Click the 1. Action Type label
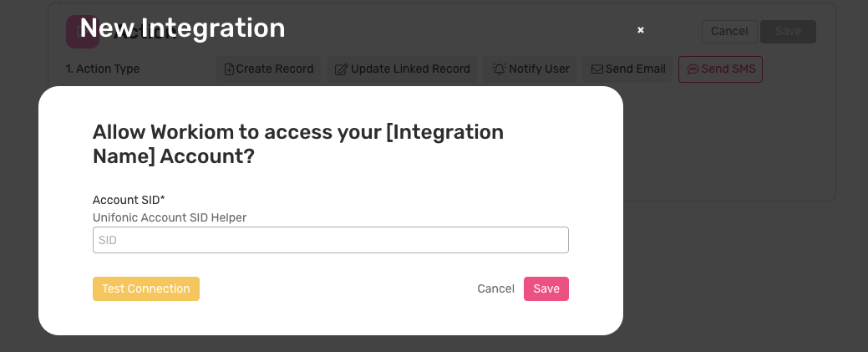Image resolution: width=868 pixels, height=352 pixels. pos(103,69)
